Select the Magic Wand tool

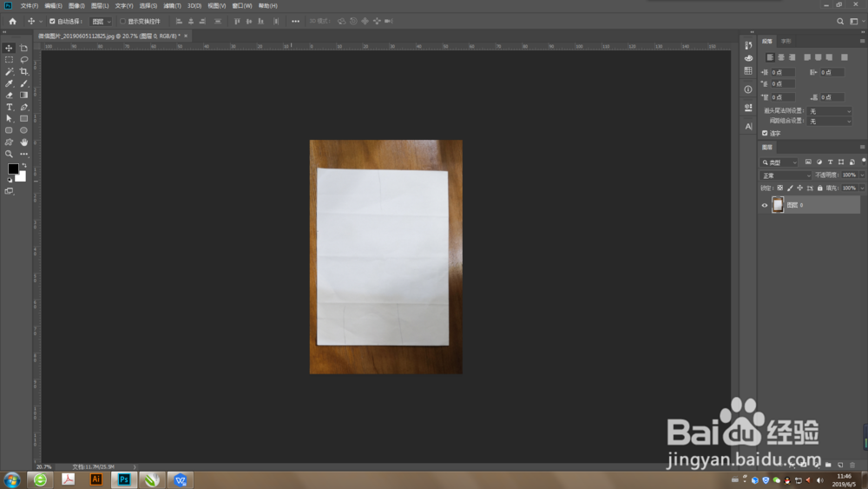[9, 71]
